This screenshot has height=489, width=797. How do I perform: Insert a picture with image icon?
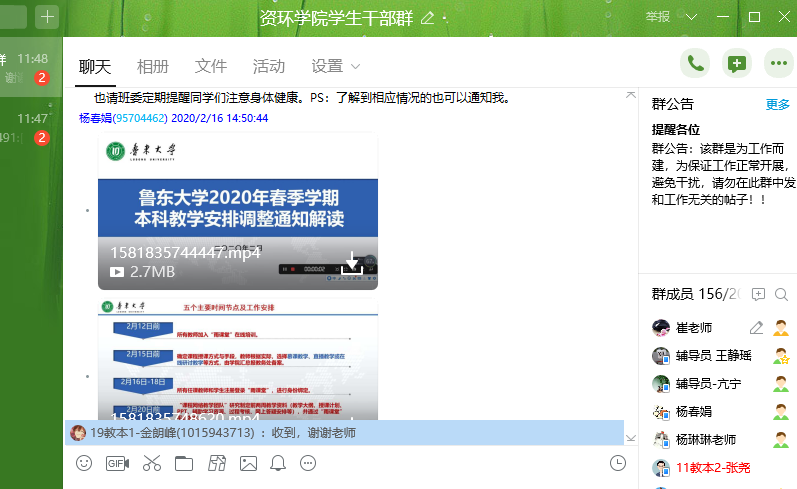tap(249, 463)
